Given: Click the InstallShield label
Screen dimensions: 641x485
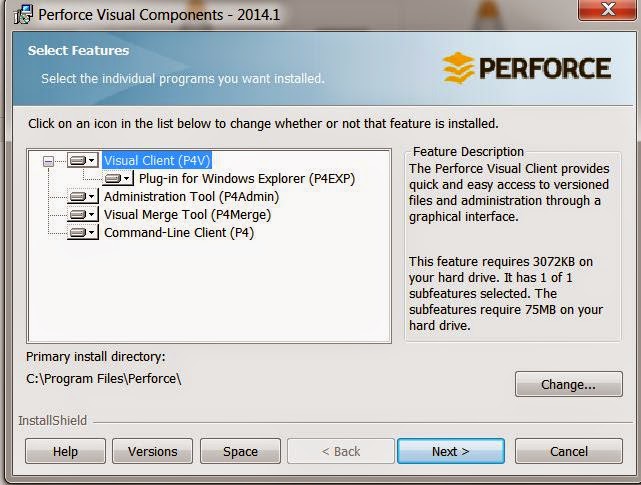Looking at the screenshot, I should tap(53, 420).
